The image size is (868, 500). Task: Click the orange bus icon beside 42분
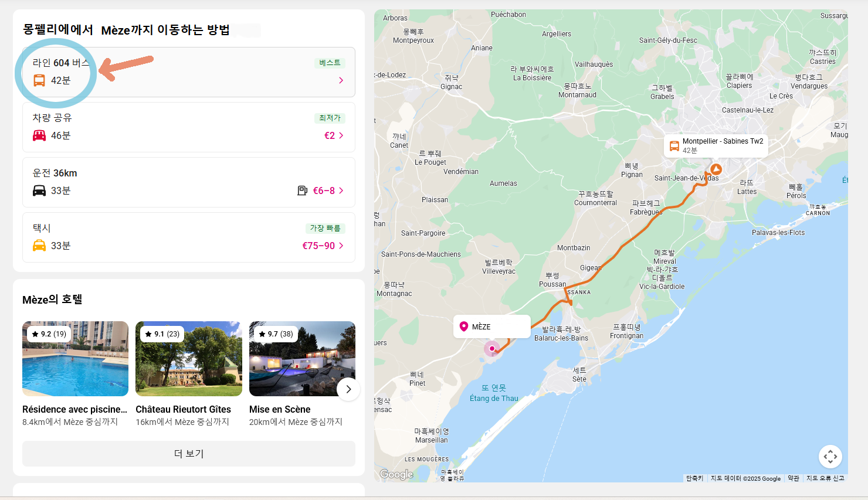pos(39,80)
